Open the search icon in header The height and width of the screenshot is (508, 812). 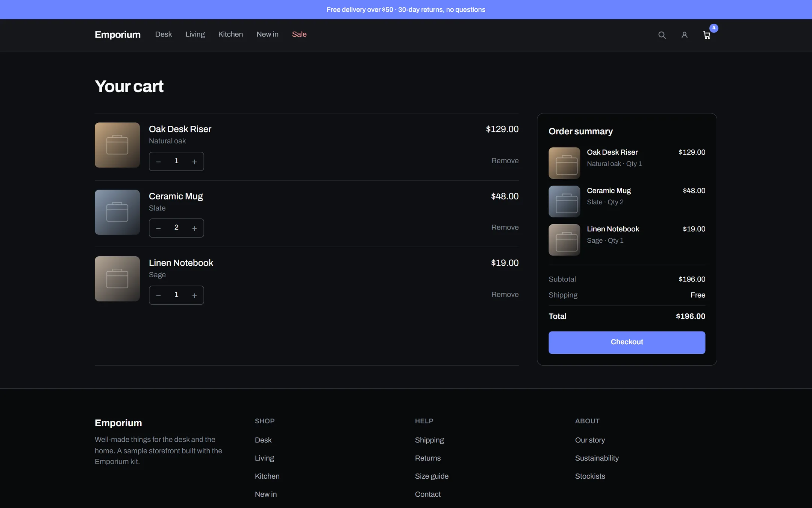click(662, 35)
